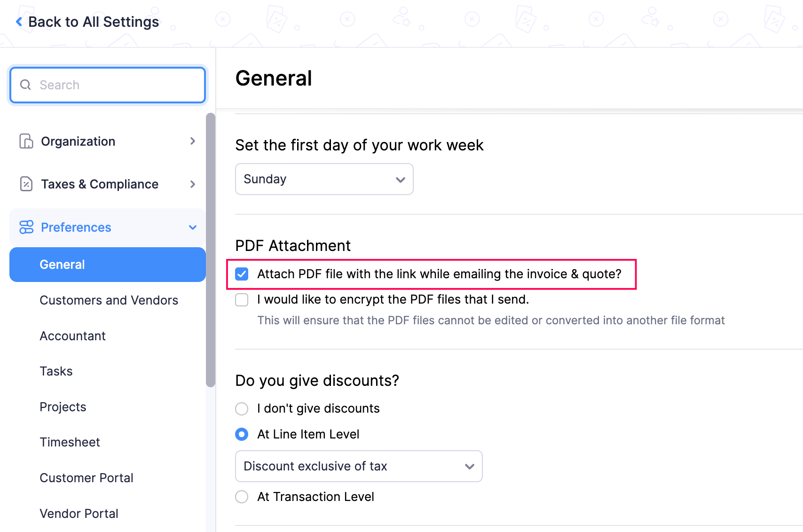
Task: Select the I don't give discounts option
Action: point(242,408)
